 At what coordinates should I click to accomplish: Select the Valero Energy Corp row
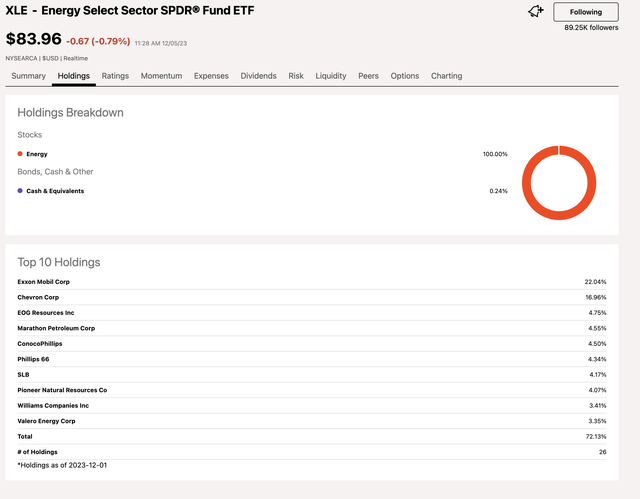point(312,421)
